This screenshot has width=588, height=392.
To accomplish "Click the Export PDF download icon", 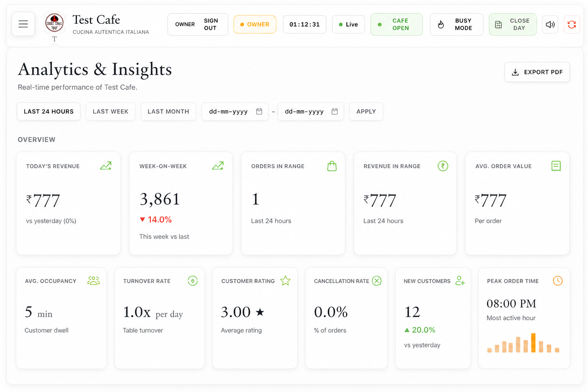I will (515, 72).
